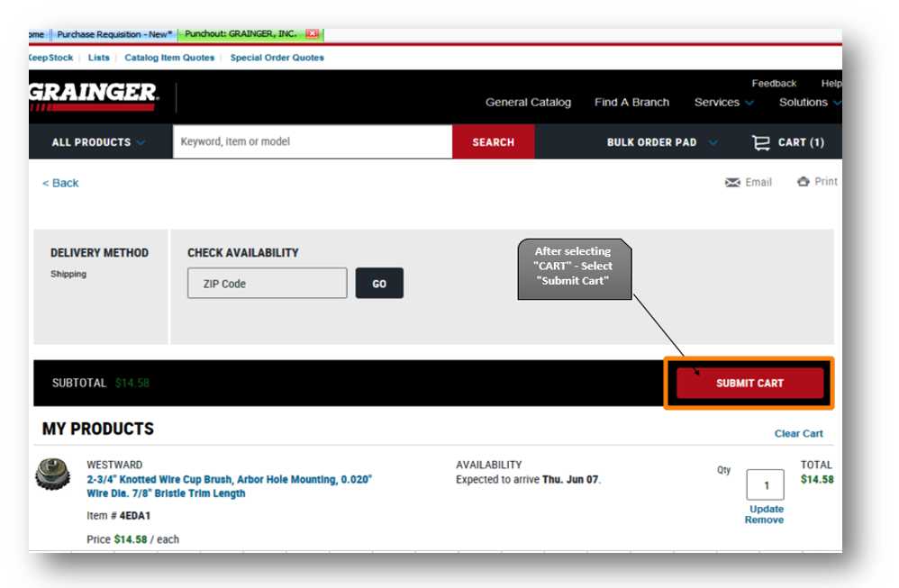The height and width of the screenshot is (588, 899).
Task: Open the Solutions dropdown menu
Action: pyautogui.click(x=810, y=102)
